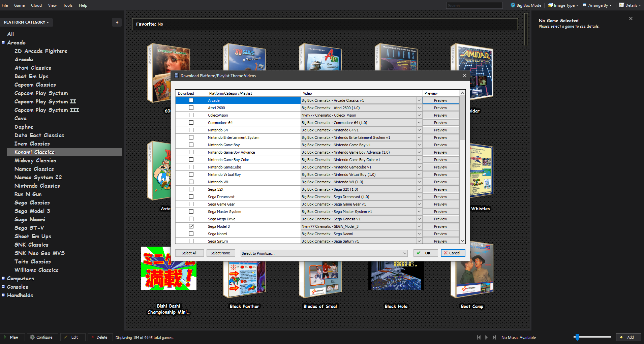Skip to next music track

pyautogui.click(x=494, y=337)
